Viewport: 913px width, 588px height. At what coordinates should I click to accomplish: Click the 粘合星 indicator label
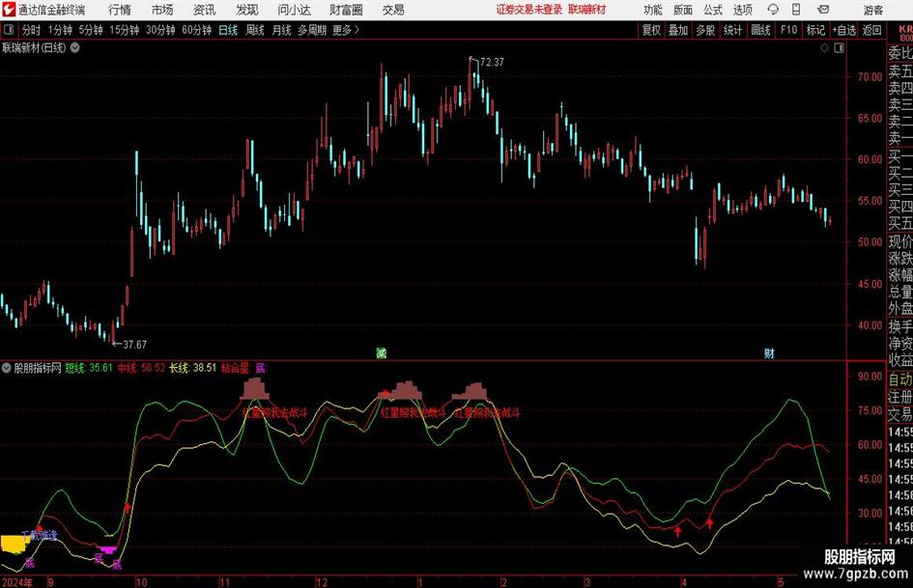(235, 368)
